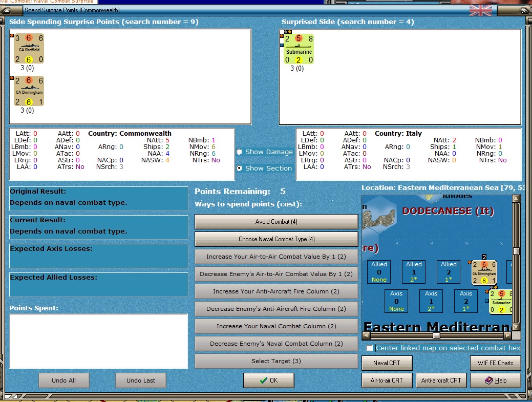532x402 pixels.
Task: Click the Allied 0 None sea box
Action: click(x=379, y=271)
